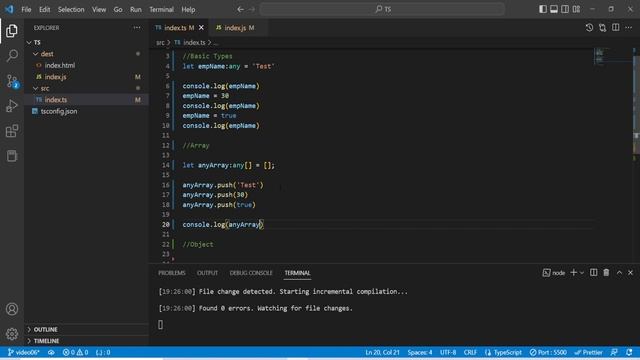
Task: Open the timeline history icon in editor toolbar
Action: [589, 28]
